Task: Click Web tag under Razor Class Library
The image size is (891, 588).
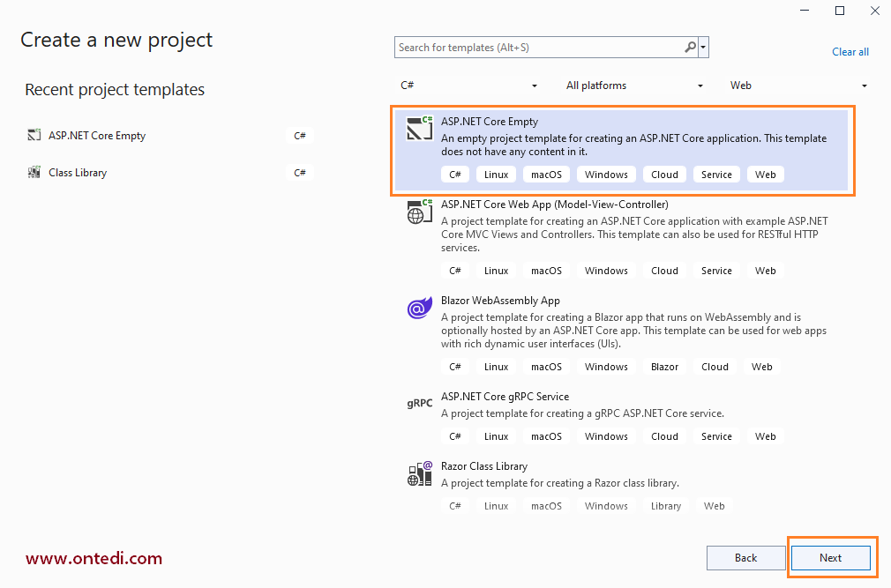Action: [x=714, y=506]
